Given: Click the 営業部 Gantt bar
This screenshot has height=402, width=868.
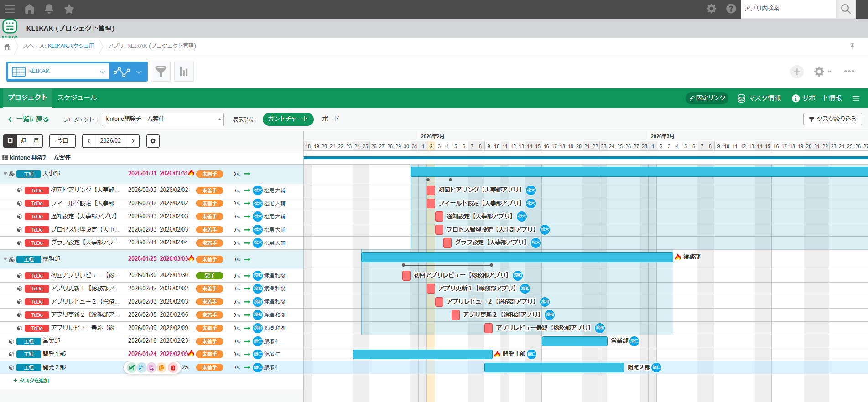Looking at the screenshot, I should click(574, 341).
